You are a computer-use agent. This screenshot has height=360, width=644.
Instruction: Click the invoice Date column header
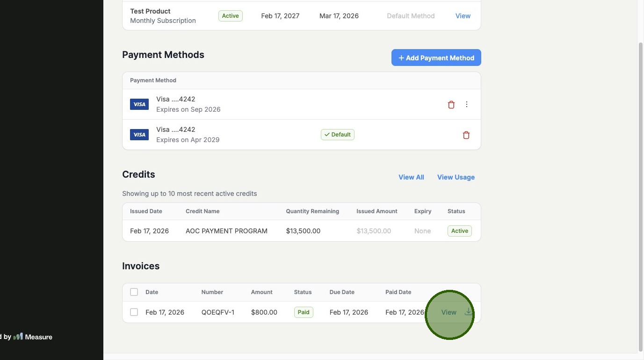click(x=152, y=292)
